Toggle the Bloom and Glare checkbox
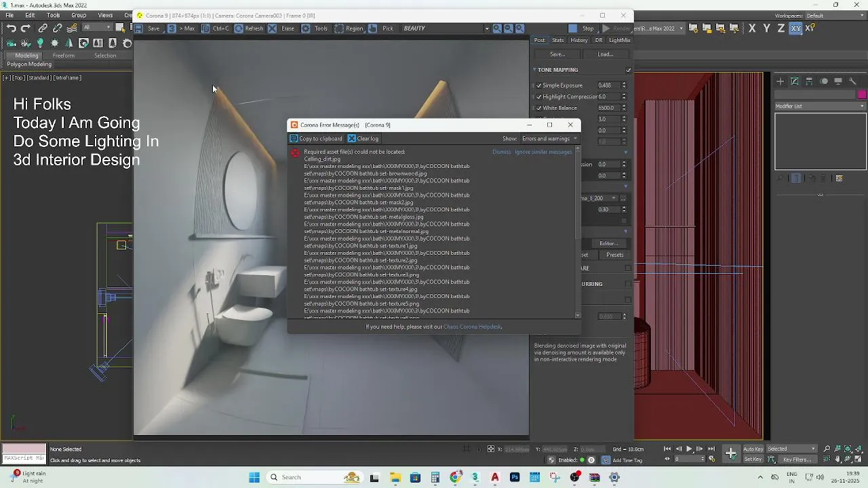This screenshot has width=868, height=488. pos(628,268)
